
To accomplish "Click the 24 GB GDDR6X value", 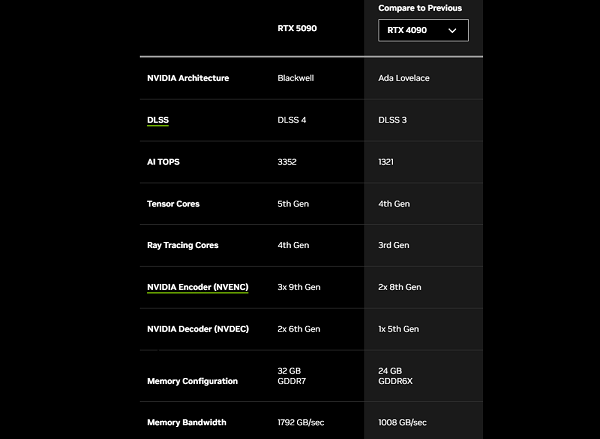I will coord(395,376).
